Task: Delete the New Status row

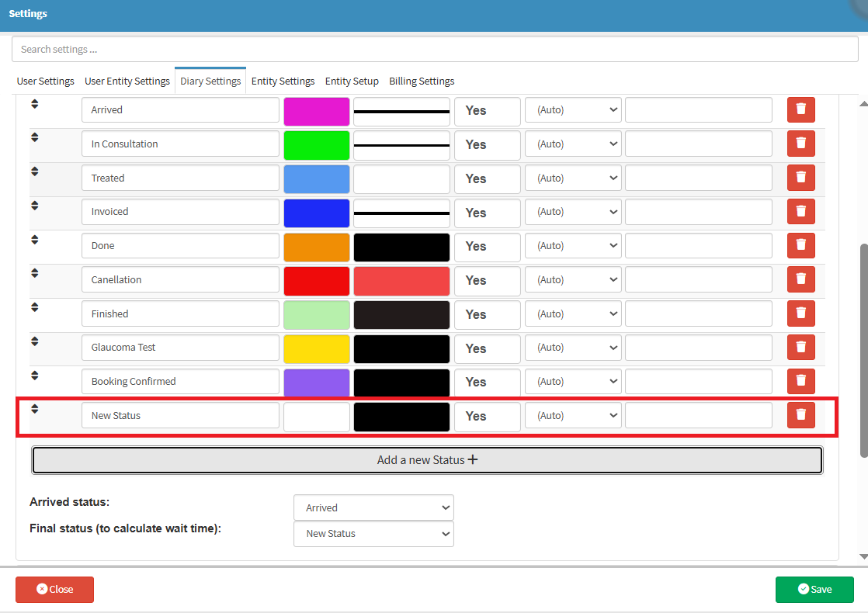Action: [800, 415]
